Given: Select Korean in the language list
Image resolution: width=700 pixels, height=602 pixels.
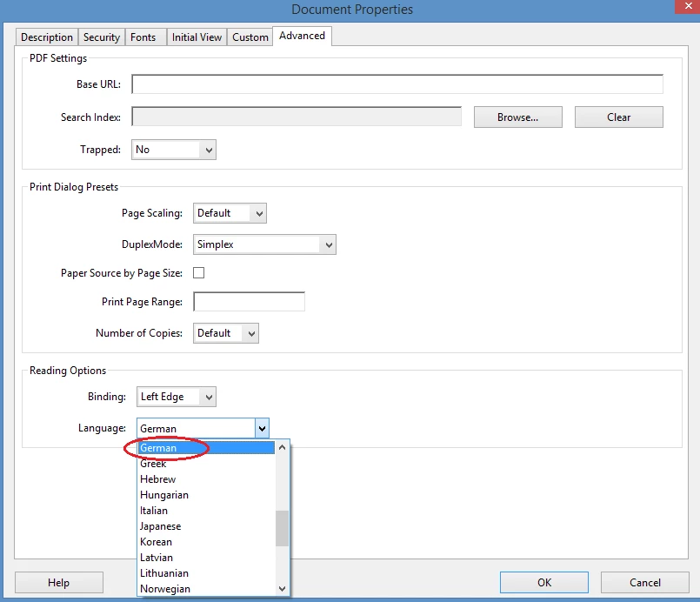Looking at the screenshot, I should click(x=206, y=542).
